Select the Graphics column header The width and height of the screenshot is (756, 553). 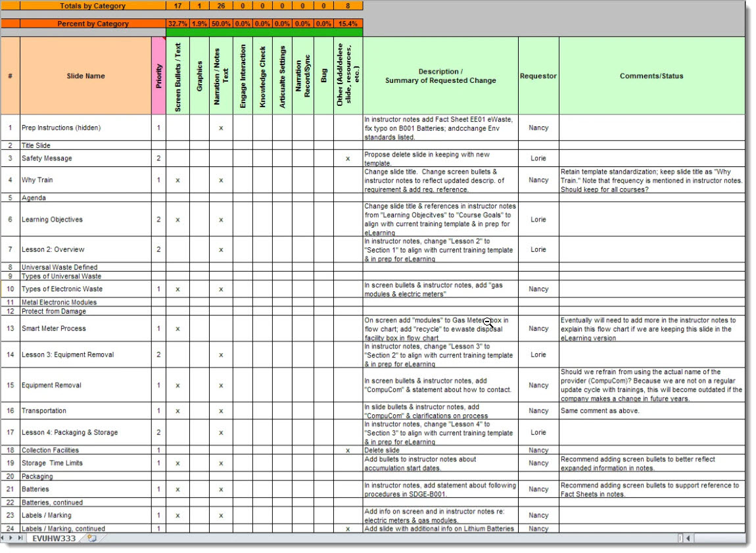(x=199, y=76)
